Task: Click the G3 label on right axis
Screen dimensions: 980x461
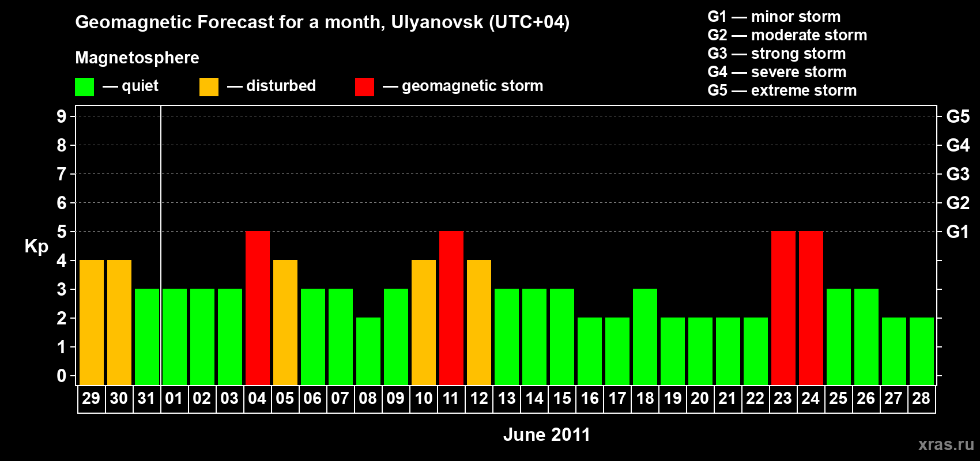Action: click(x=958, y=174)
